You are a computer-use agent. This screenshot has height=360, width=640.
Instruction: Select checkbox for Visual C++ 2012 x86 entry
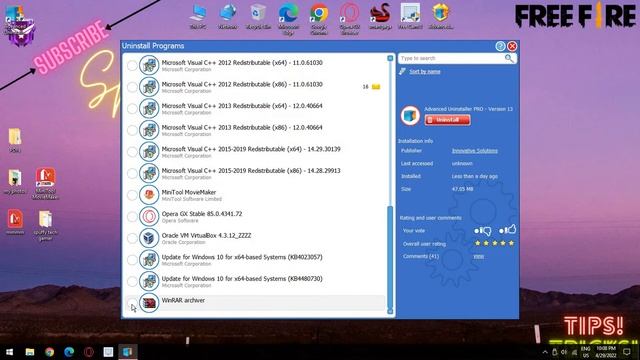tap(132, 87)
